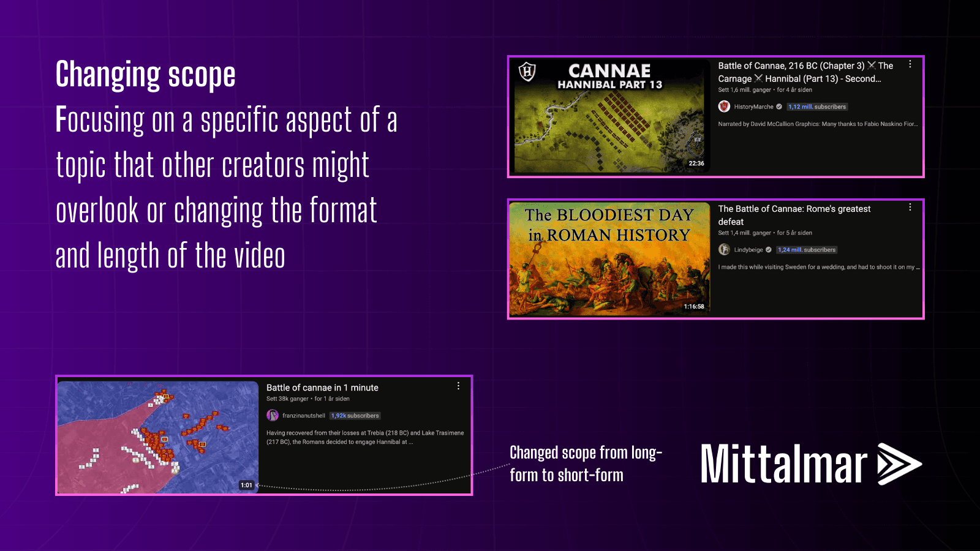The width and height of the screenshot is (980, 551).
Task: Click the Lindybeige channel avatar
Action: click(724, 250)
